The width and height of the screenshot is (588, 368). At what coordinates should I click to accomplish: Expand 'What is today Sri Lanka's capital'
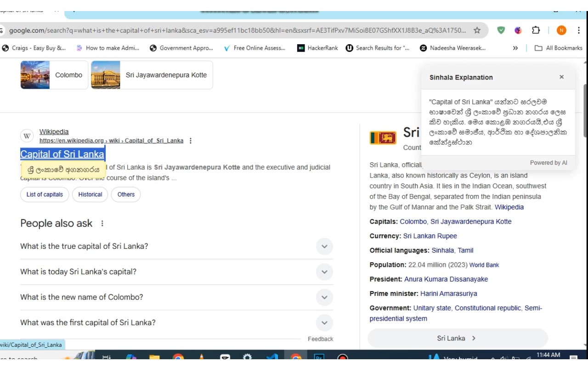coord(176,272)
